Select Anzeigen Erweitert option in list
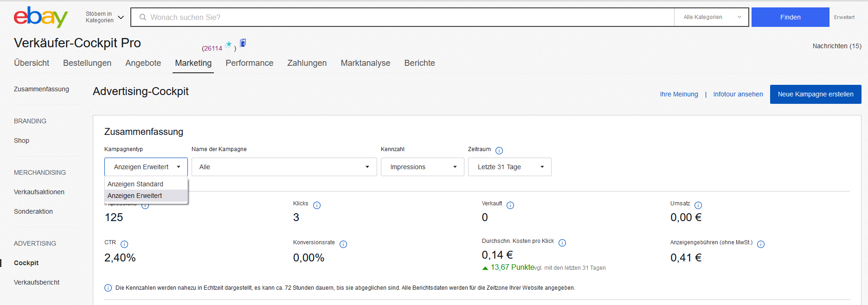The image size is (868, 305). tap(146, 196)
